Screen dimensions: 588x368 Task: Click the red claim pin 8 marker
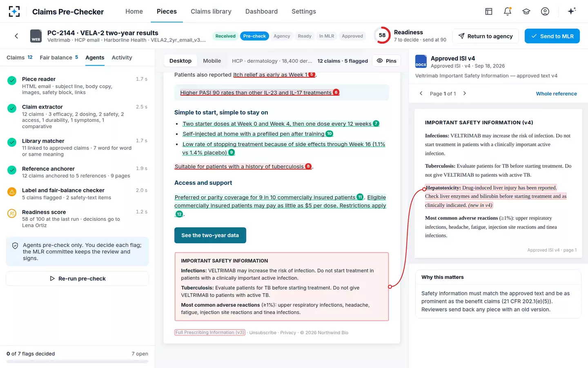click(x=308, y=166)
